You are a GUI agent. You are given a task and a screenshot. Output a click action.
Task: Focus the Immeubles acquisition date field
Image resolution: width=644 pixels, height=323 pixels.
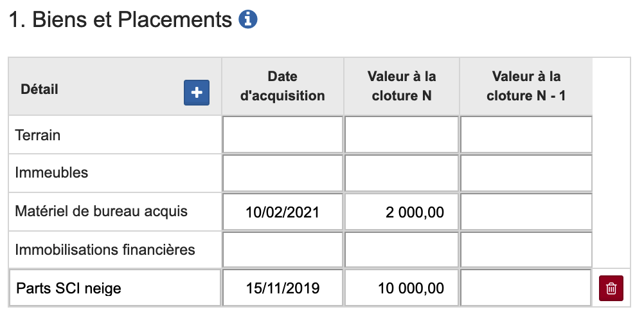pyautogui.click(x=283, y=173)
